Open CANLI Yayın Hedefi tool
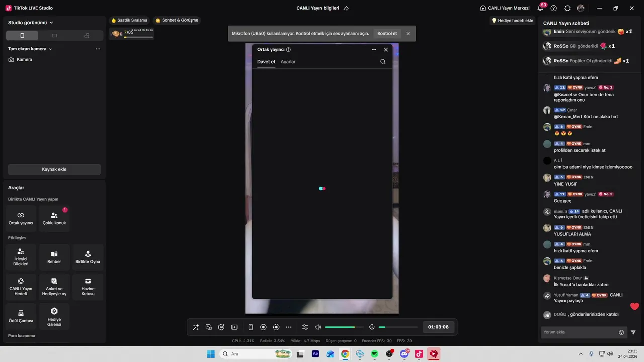Image resolution: width=644 pixels, height=362 pixels. (x=21, y=287)
